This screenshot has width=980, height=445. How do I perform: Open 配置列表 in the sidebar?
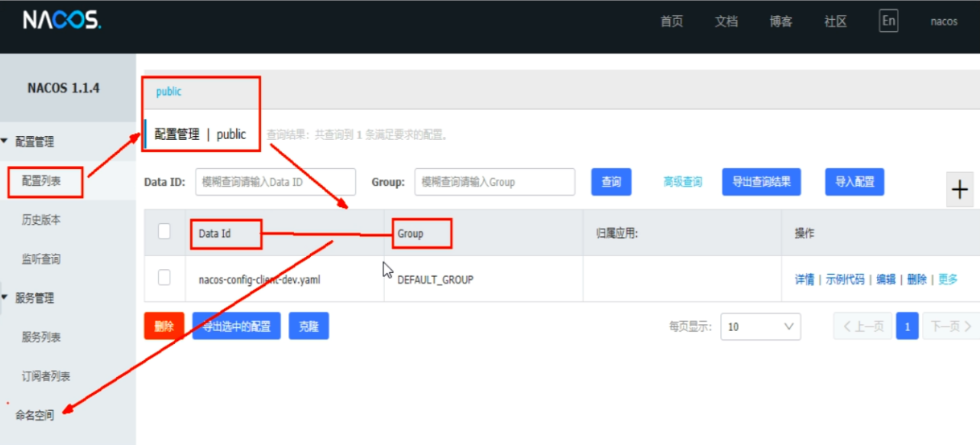[41, 181]
